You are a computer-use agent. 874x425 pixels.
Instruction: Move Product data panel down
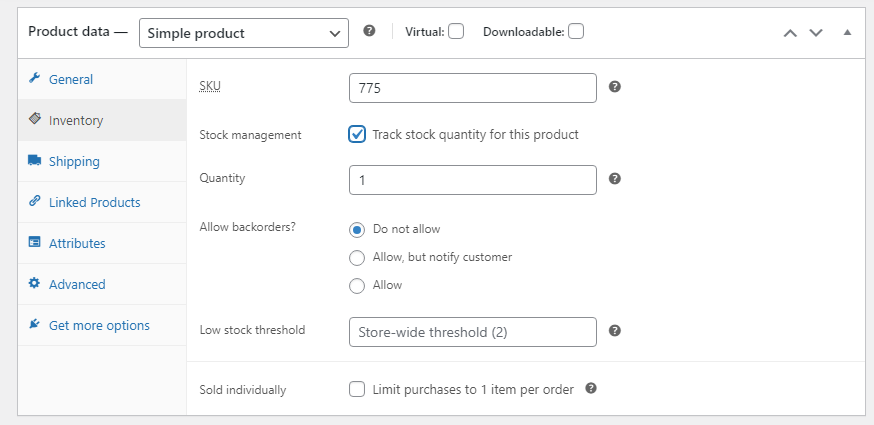click(x=816, y=32)
